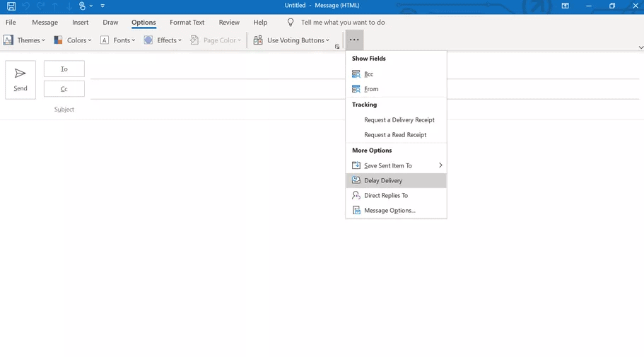Open the Use Voting Buttons dropdown
Image resolution: width=644 pixels, height=357 pixels.
pos(292,40)
